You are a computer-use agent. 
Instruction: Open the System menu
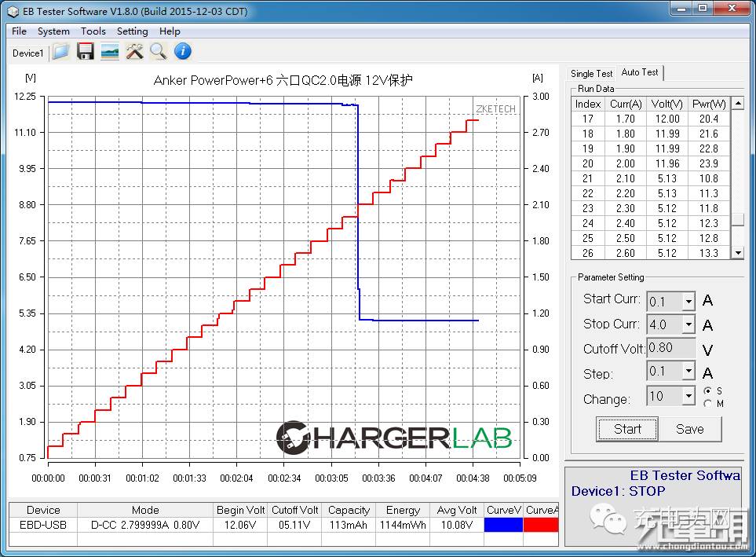tap(53, 31)
